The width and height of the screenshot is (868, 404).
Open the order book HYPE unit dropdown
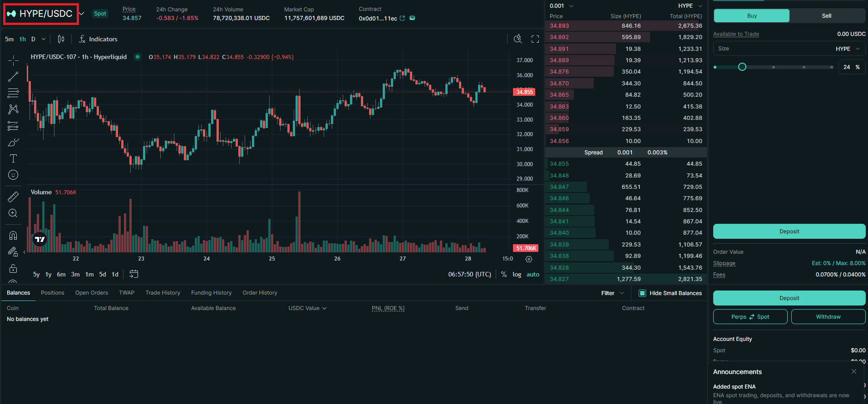[690, 6]
